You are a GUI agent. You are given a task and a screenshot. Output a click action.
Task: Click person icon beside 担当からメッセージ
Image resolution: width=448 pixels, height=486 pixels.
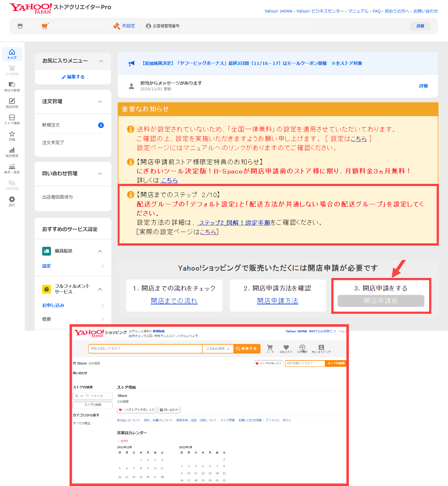(x=132, y=86)
